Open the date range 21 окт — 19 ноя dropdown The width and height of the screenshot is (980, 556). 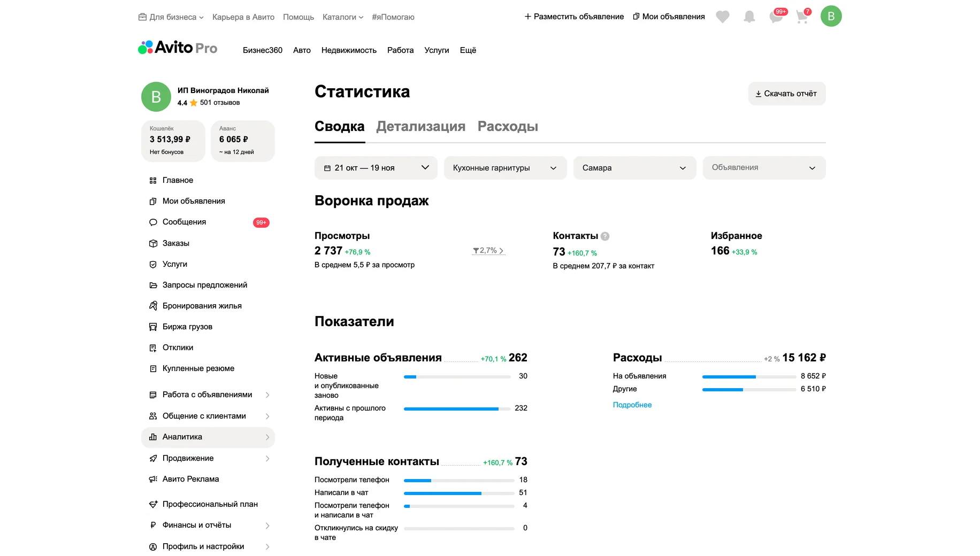point(376,168)
